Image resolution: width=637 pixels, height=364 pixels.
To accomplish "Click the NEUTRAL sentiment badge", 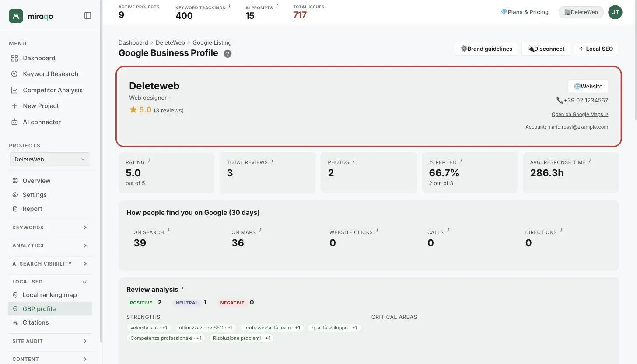I will (x=187, y=303).
